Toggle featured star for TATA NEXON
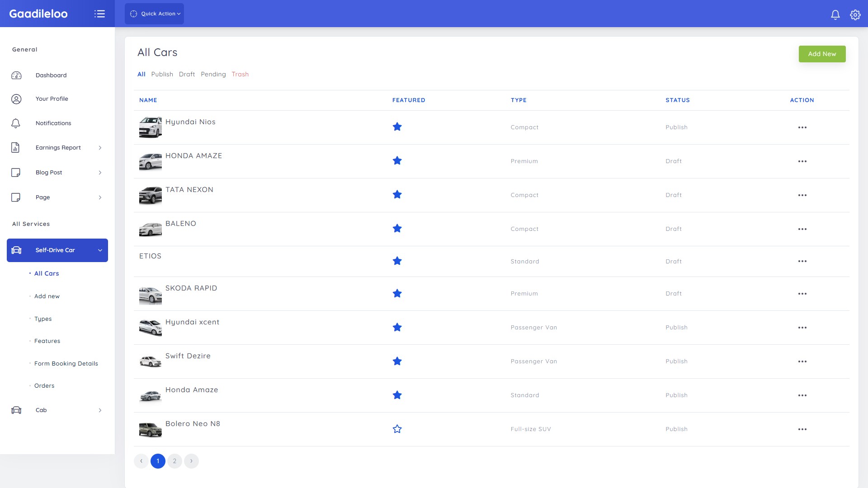The height and width of the screenshot is (488, 868). click(x=397, y=195)
